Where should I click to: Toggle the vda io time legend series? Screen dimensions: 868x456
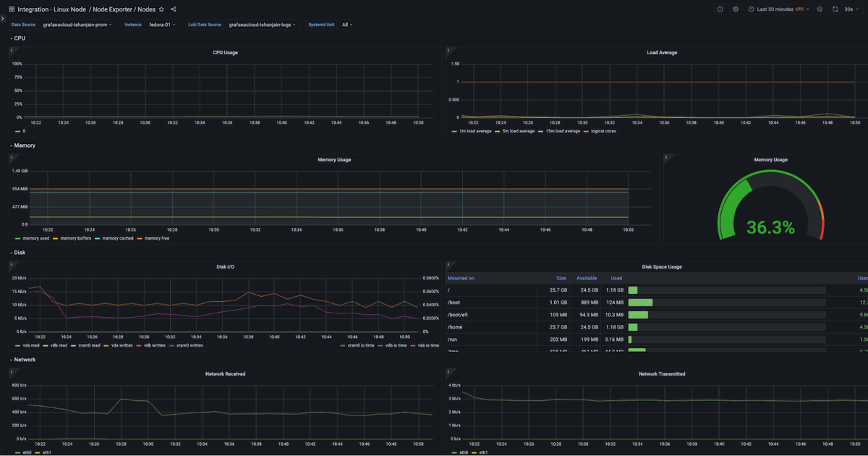pyautogui.click(x=425, y=345)
